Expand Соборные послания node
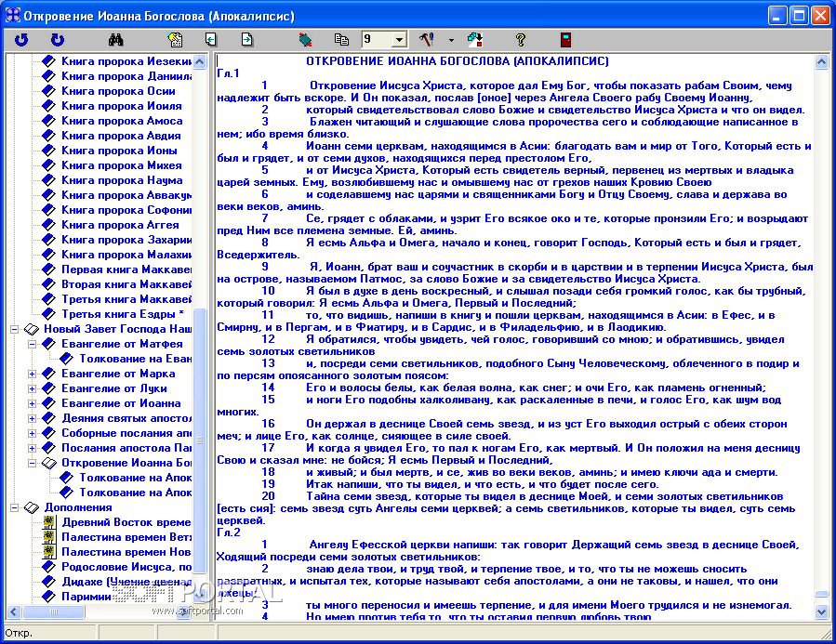This screenshot has height=644, width=836. pyautogui.click(x=32, y=434)
